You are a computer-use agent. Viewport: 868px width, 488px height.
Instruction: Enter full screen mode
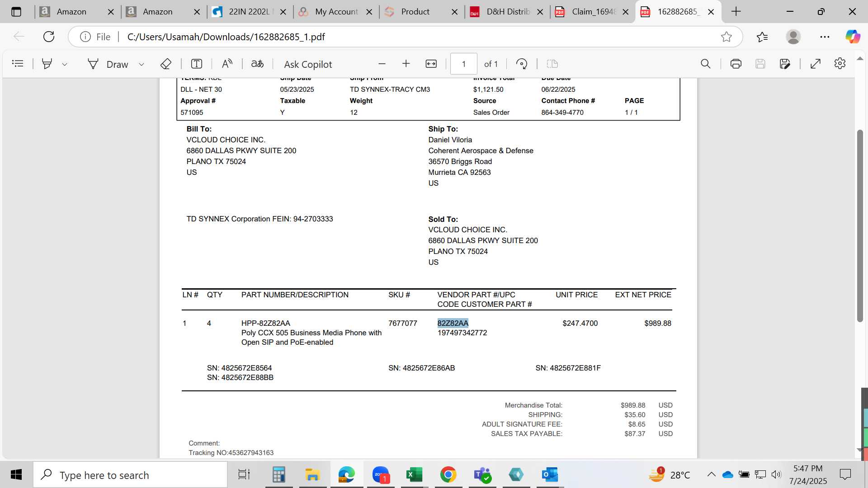pos(816,64)
